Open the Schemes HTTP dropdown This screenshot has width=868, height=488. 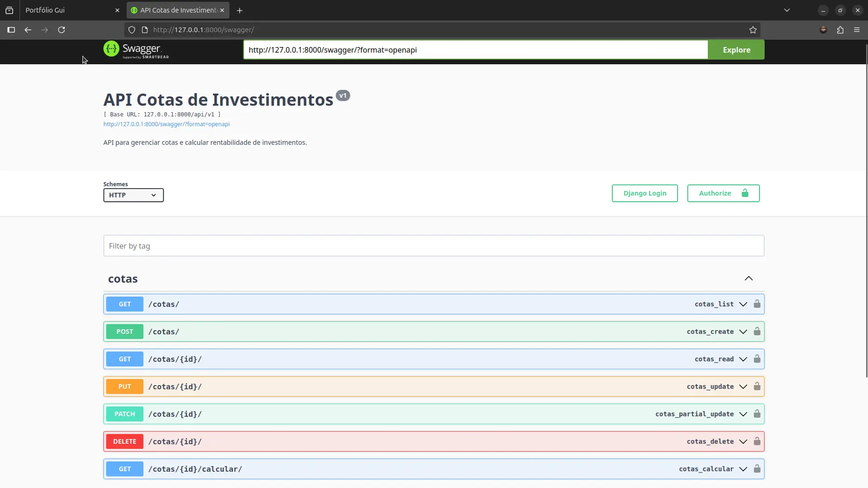(x=133, y=195)
